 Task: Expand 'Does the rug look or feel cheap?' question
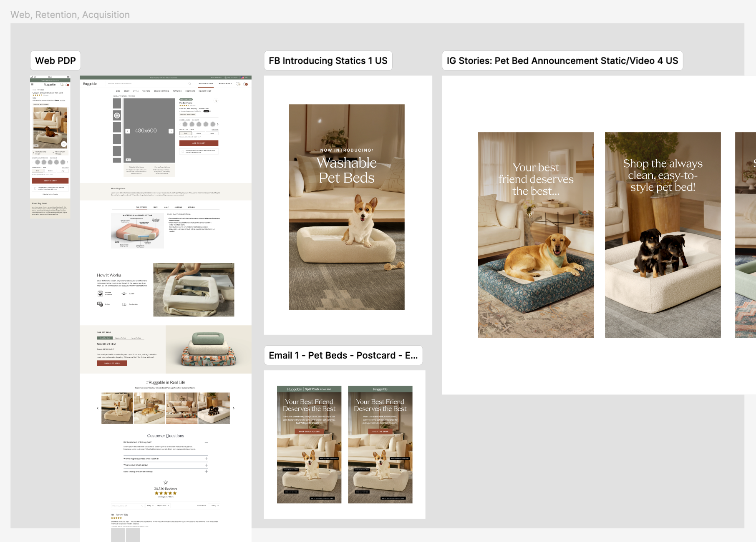(206, 472)
